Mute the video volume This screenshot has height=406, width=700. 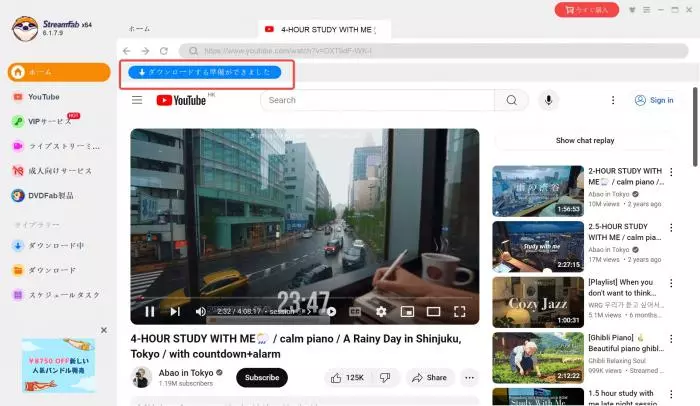click(200, 311)
